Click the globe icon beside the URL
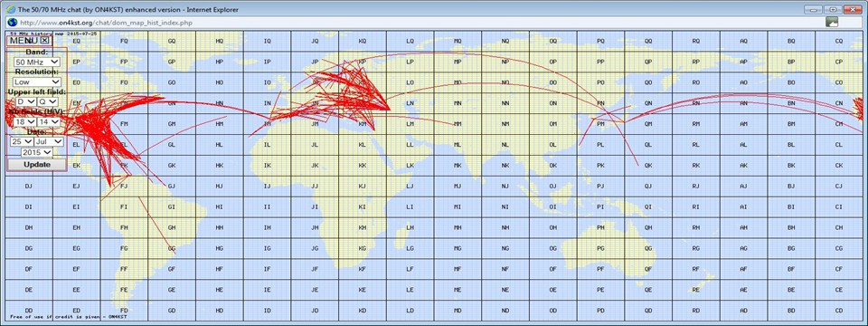This screenshot has height=326, width=868. coord(12,23)
